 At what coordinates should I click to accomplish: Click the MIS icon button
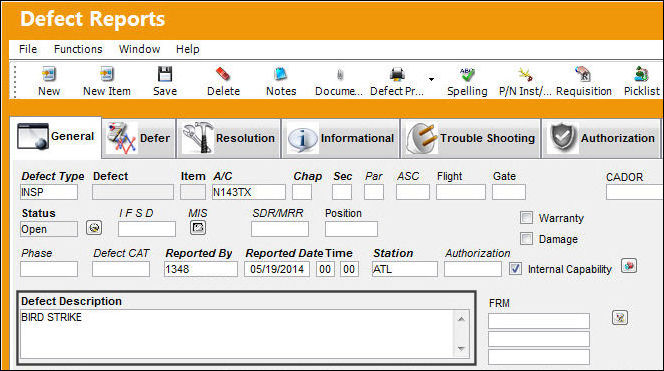click(x=198, y=228)
